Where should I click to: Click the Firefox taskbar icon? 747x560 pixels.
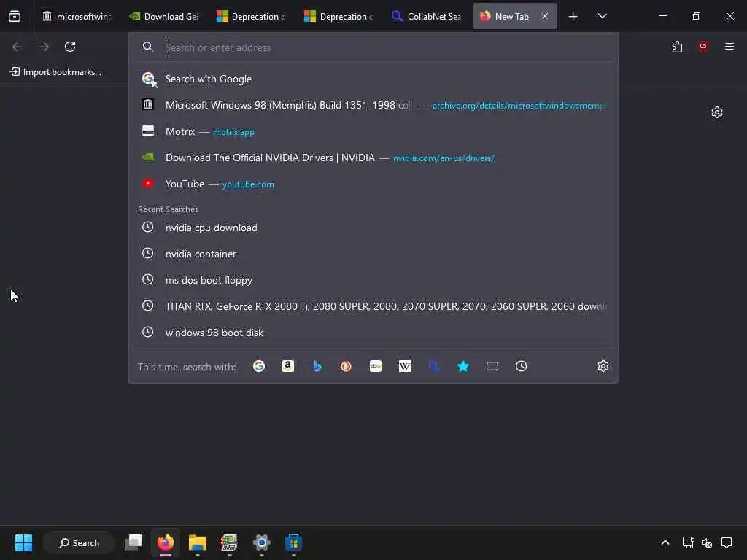tap(166, 542)
